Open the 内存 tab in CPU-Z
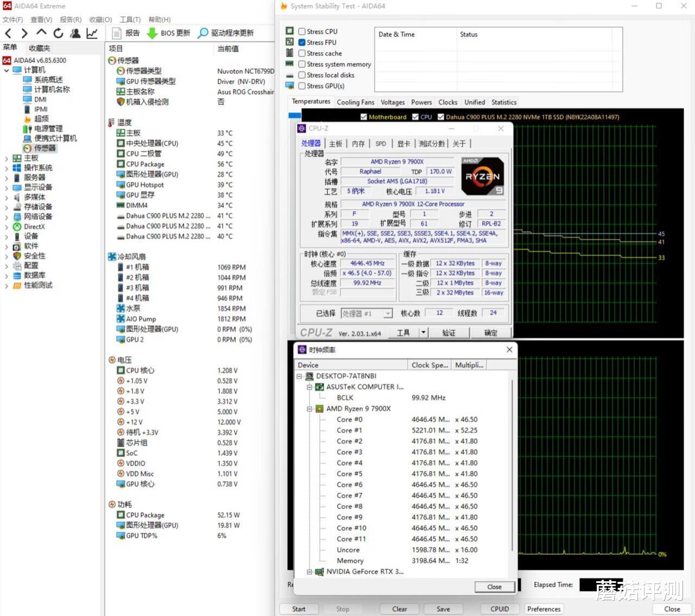The width and height of the screenshot is (695, 616). (x=358, y=144)
